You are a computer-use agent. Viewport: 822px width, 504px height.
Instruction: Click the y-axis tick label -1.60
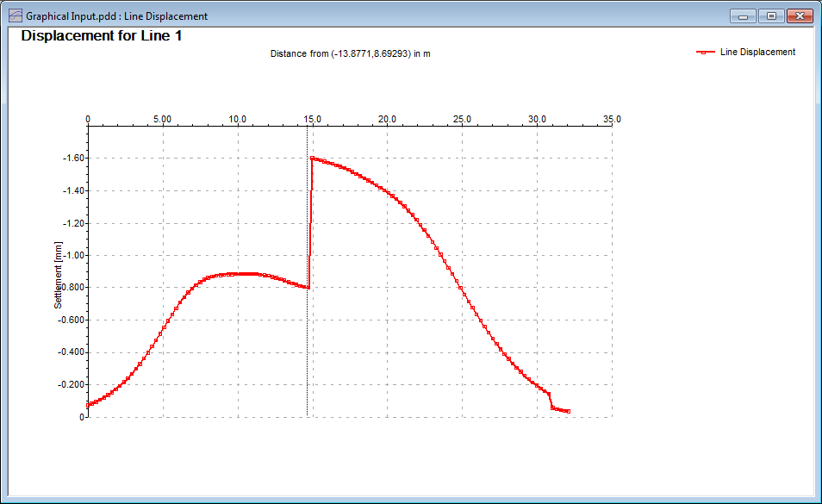73,159
